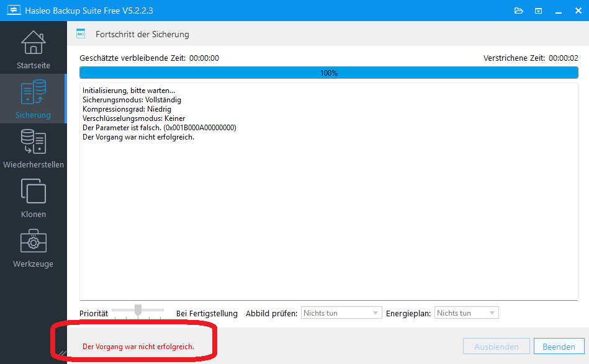Expand the Nichts tun selector beside Abbild prüfen
The width and height of the screenshot is (589, 364).
pos(375,313)
